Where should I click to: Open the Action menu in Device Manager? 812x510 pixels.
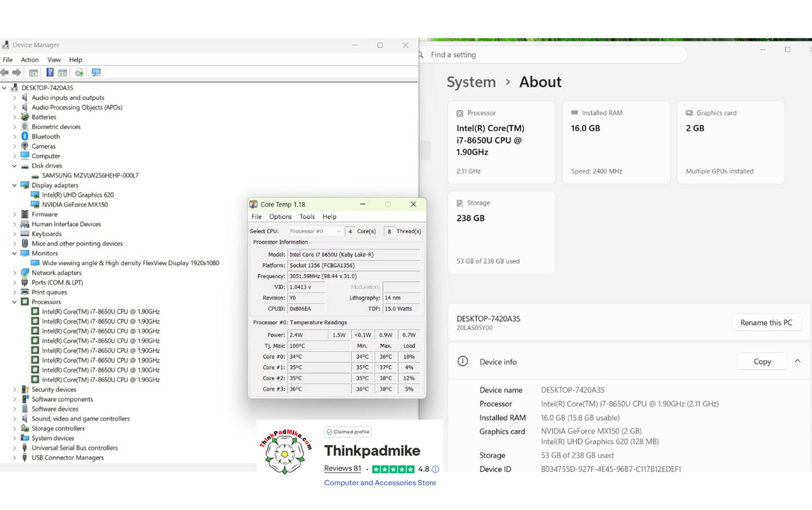(30, 60)
